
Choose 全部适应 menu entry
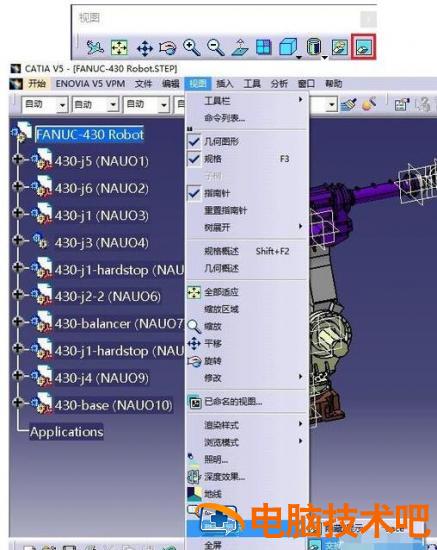pyautogui.click(x=247, y=292)
